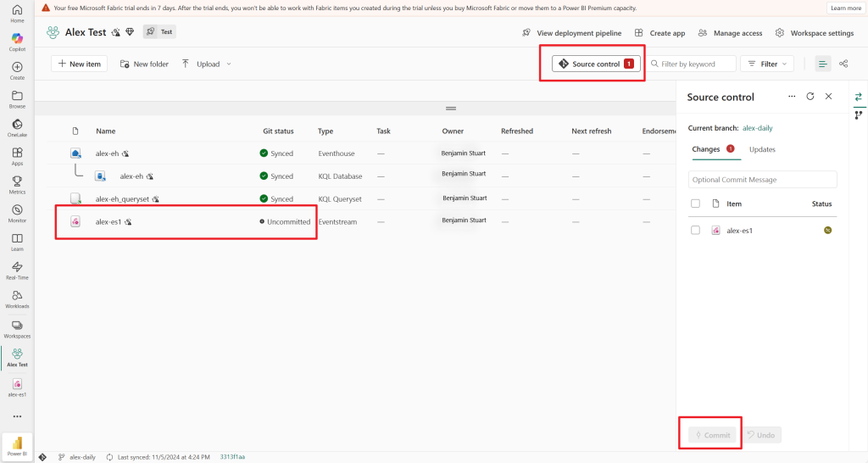The image size is (868, 463).
Task: Click Create app
Action: (659, 33)
